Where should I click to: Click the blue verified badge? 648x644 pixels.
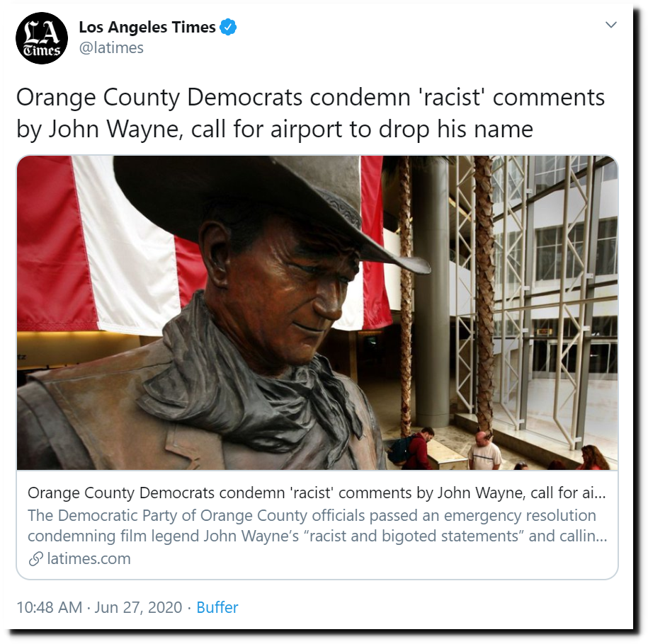(x=228, y=27)
